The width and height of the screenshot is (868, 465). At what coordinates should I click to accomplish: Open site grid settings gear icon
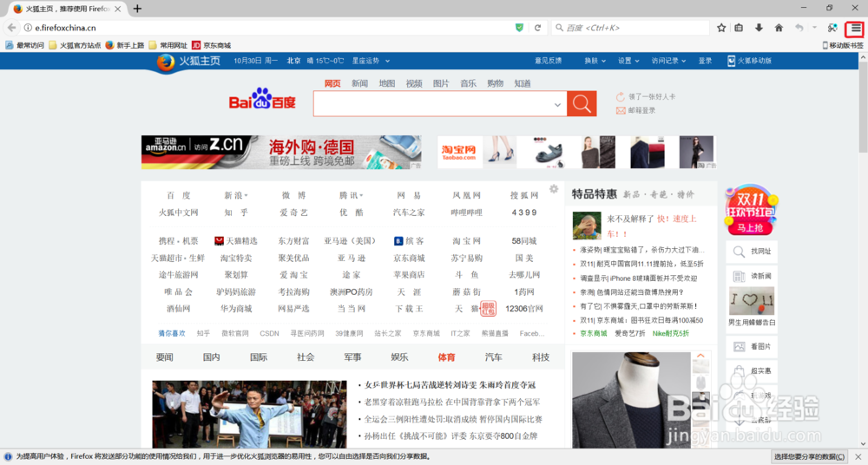pos(554,189)
